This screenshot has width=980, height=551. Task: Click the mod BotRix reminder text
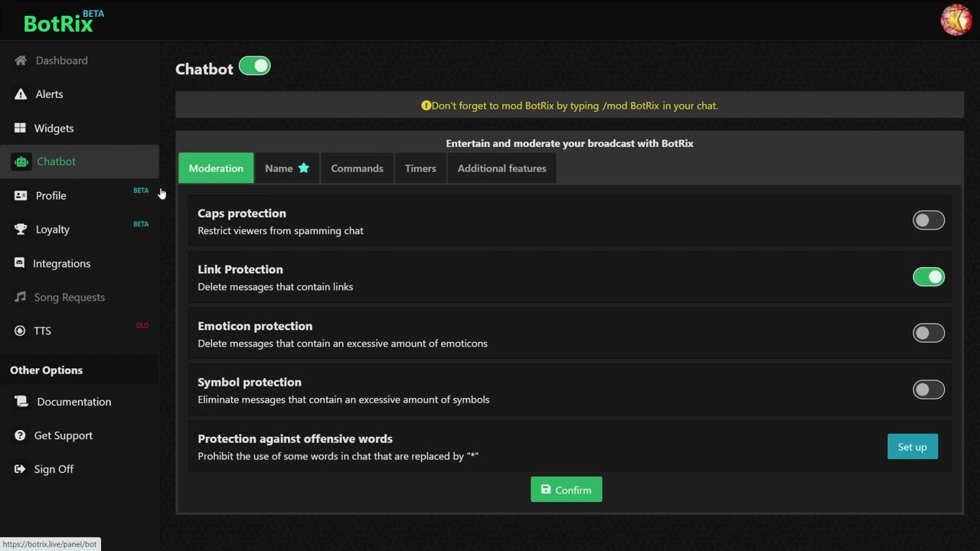(x=575, y=106)
